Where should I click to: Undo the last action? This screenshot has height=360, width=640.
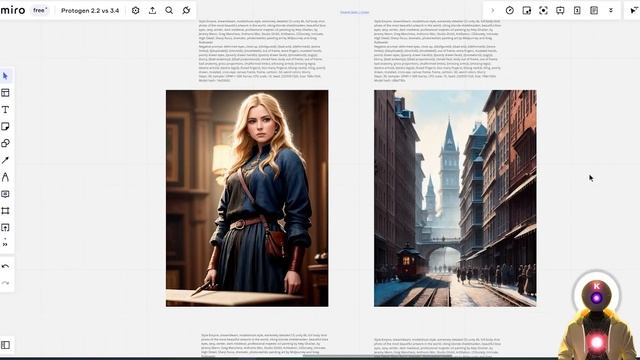[x=5, y=267]
